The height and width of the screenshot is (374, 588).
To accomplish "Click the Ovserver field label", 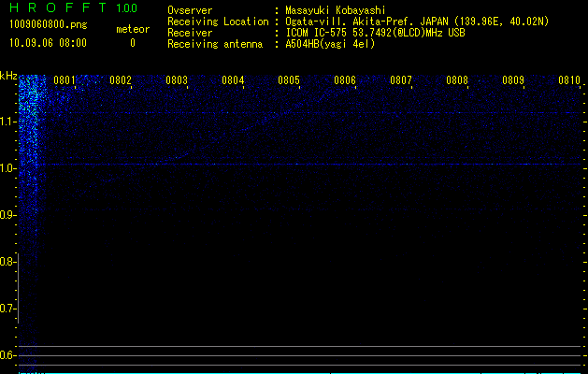I will click(x=190, y=10).
